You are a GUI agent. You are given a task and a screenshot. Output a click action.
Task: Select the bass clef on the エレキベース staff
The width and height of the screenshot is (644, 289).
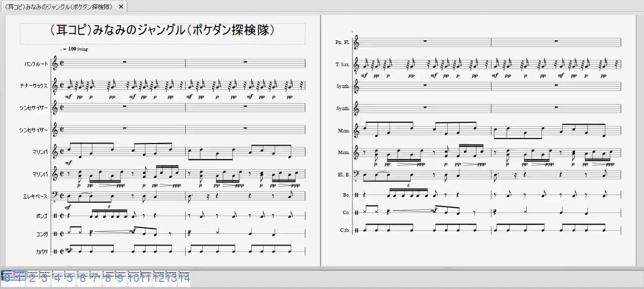click(55, 195)
